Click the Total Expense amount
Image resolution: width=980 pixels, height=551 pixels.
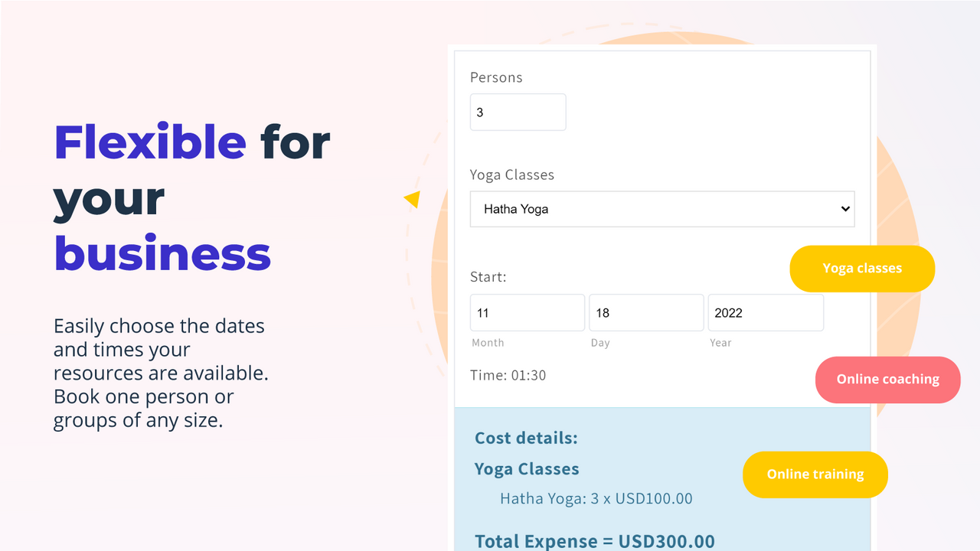point(596,540)
